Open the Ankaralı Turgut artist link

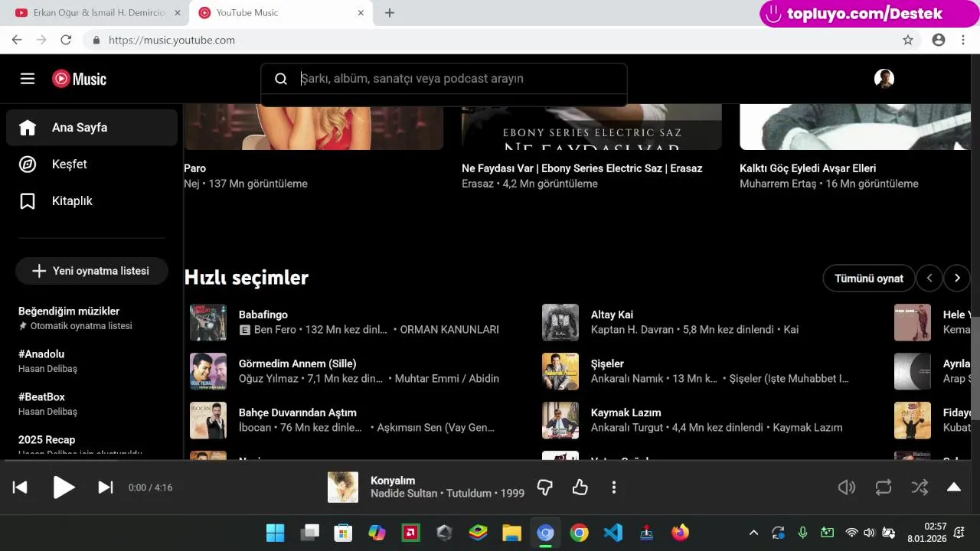628,428
